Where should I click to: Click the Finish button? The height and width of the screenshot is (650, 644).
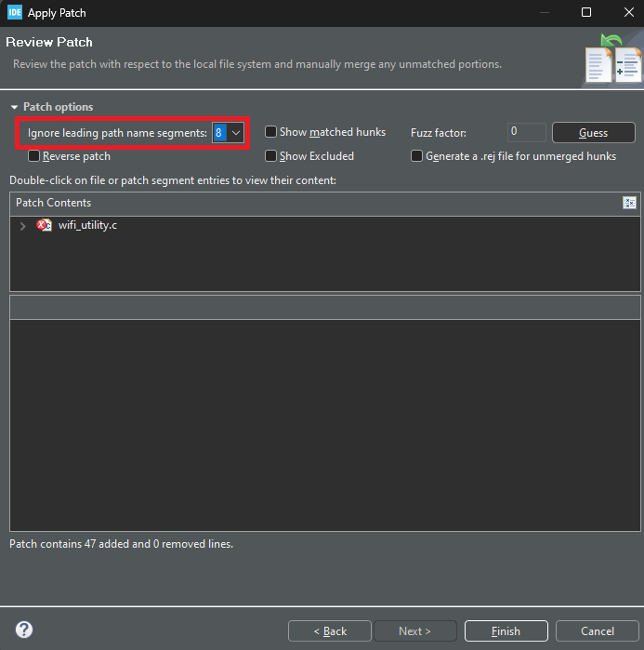tap(506, 630)
